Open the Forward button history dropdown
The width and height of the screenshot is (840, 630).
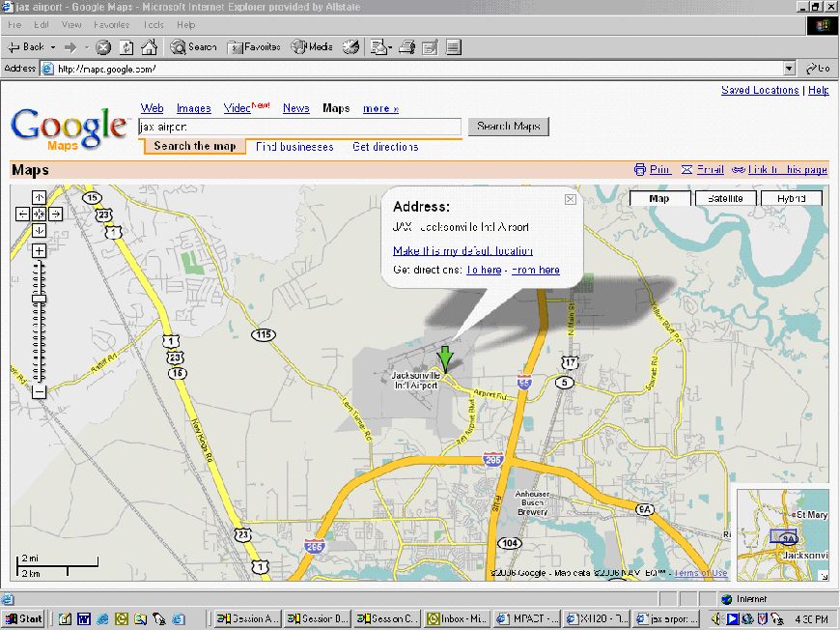click(86, 47)
